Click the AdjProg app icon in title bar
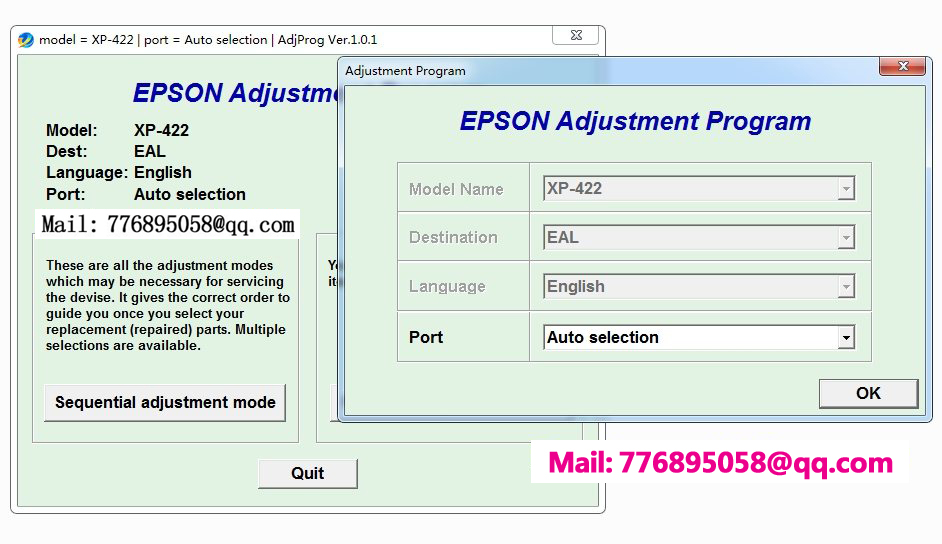Image resolution: width=942 pixels, height=544 pixels. pyautogui.click(x=26, y=40)
